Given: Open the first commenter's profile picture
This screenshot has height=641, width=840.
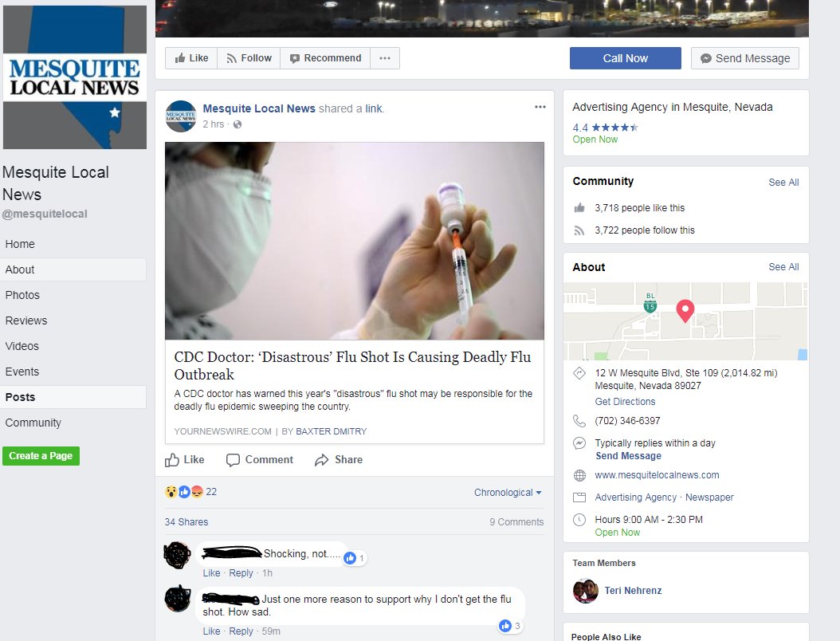Looking at the screenshot, I should coord(177,555).
